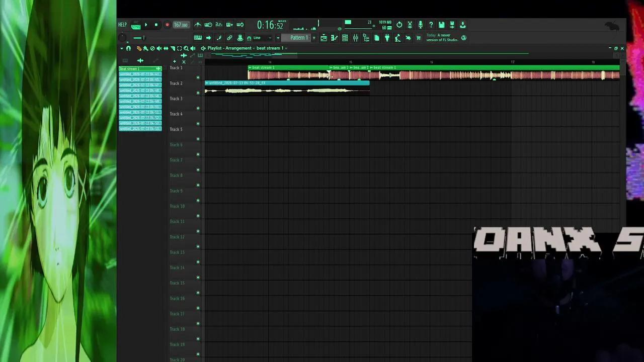Select the Select tool in playlist
The image size is (644, 362).
pos(179,48)
